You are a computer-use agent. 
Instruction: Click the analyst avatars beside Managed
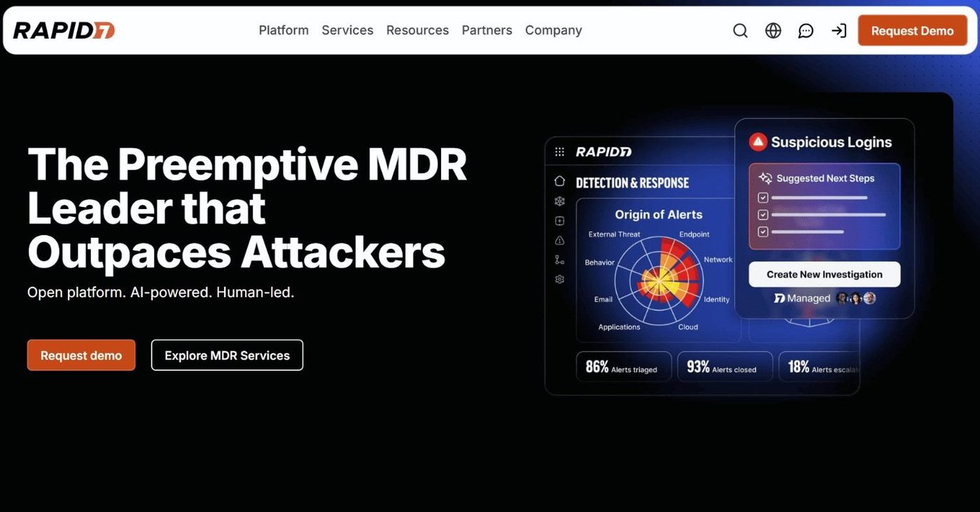pyautogui.click(x=856, y=298)
